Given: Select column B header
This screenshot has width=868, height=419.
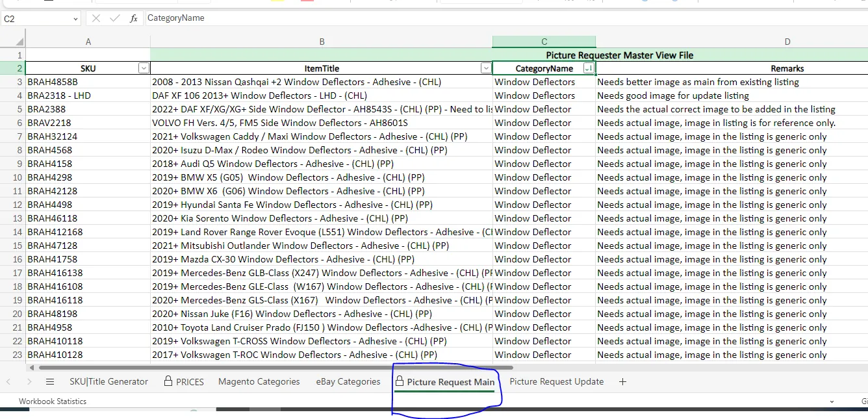Looking at the screenshot, I should coord(322,42).
